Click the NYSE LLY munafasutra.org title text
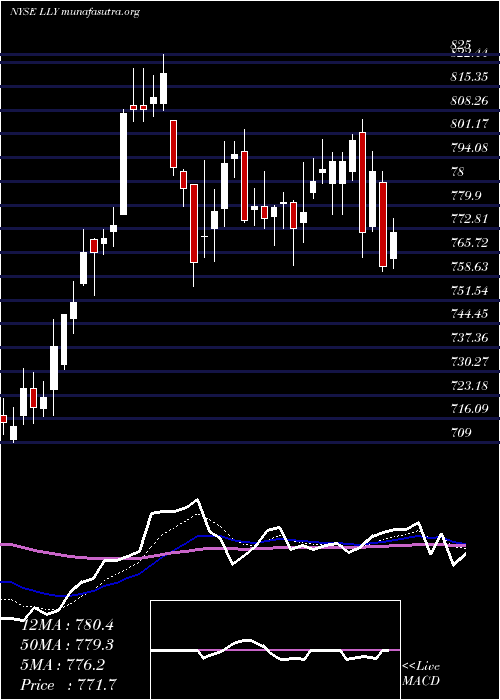 (75, 12)
